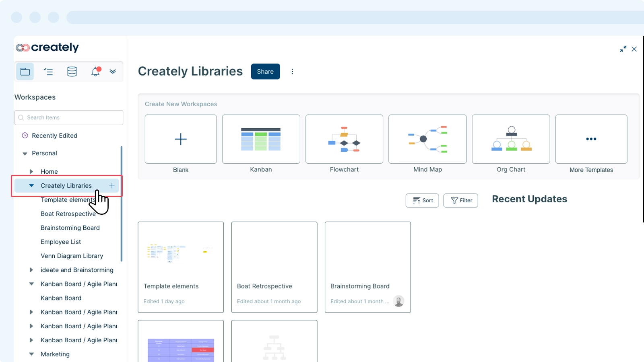644x362 pixels.
Task: Open Brainstorming Board in the sidebar tree
Action: pos(70,228)
